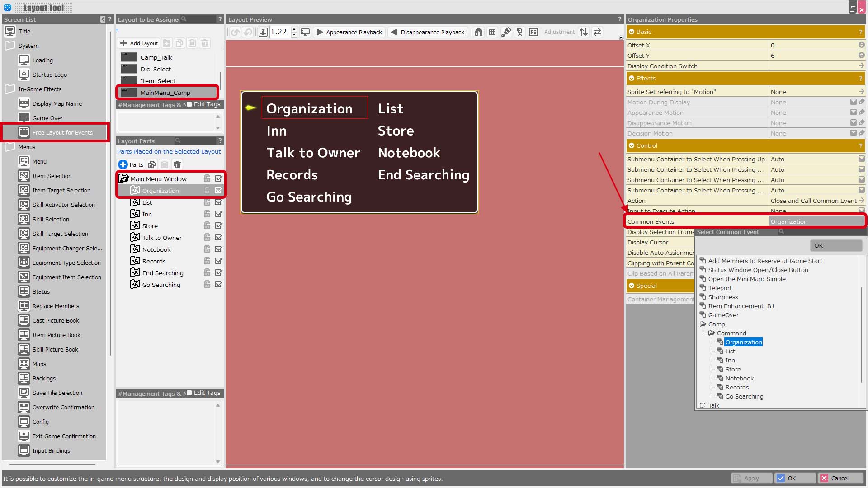Image resolution: width=868 pixels, height=488 pixels.
Task: Toggle visibility checkbox for Records part
Action: pyautogui.click(x=218, y=261)
